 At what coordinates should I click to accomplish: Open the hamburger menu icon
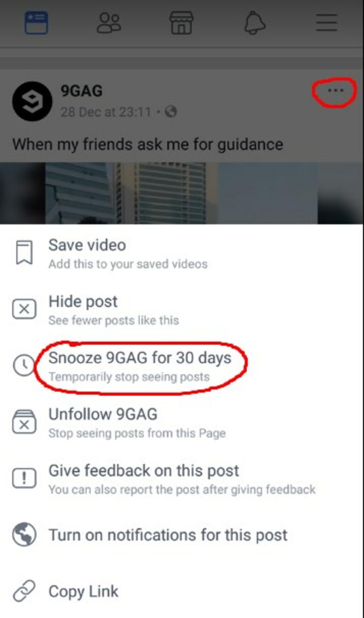pyautogui.click(x=327, y=23)
